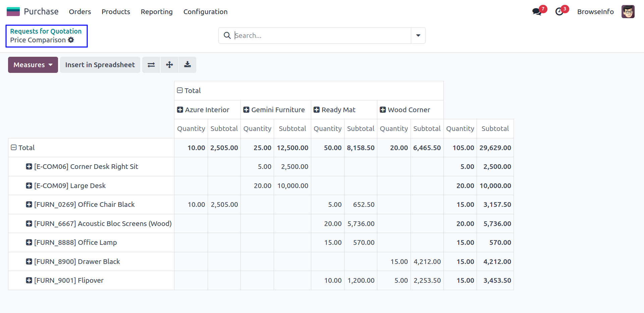Expand the [E-COM09] Large Desk row
The height and width of the screenshot is (313, 644).
tap(29, 186)
